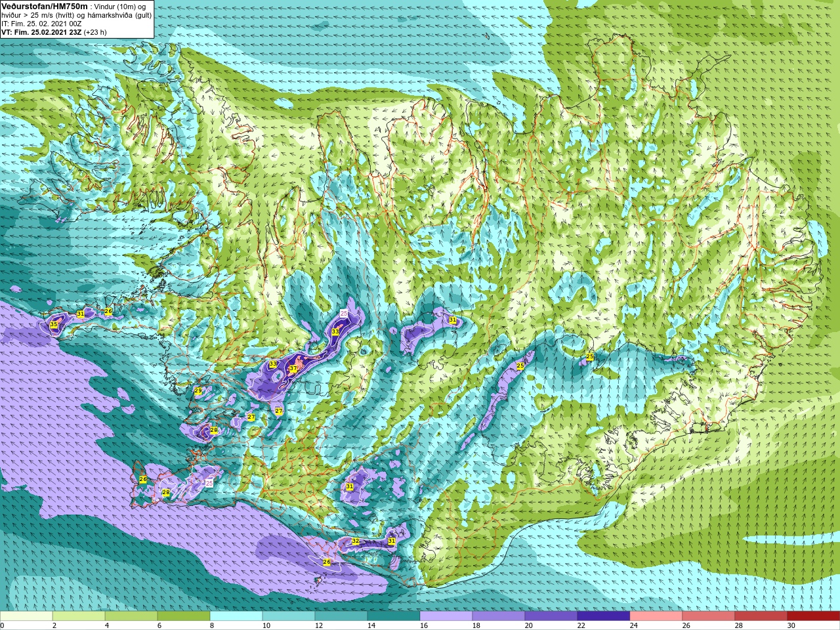Select the 2–4 m/s light green legend swatch
840x630 pixels.
79,616
